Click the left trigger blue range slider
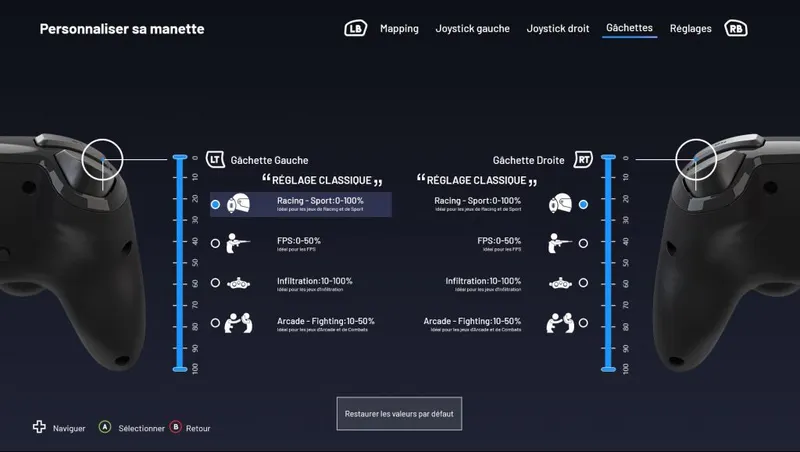The height and width of the screenshot is (452, 800). (x=180, y=263)
